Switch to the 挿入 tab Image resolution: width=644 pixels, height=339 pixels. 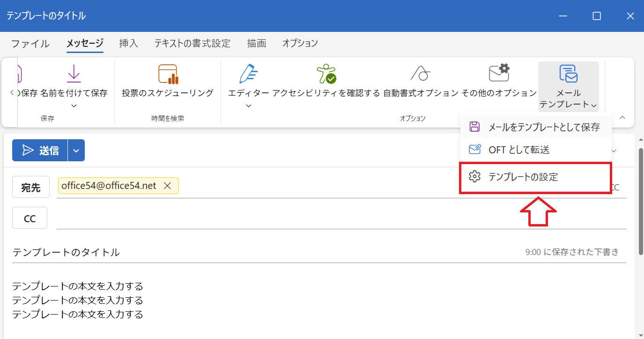click(128, 43)
